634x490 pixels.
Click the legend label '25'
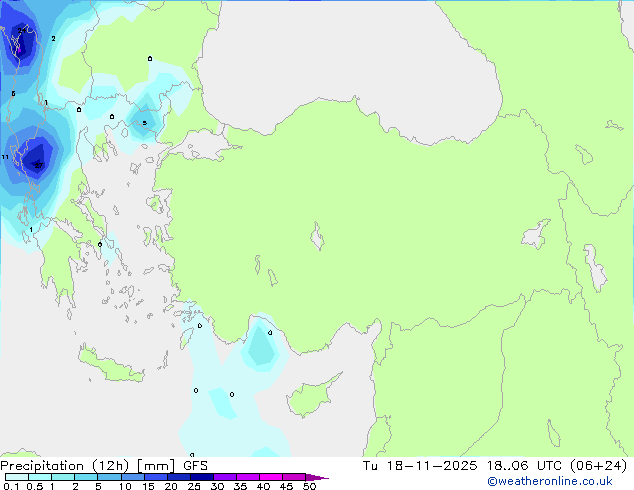(194, 486)
